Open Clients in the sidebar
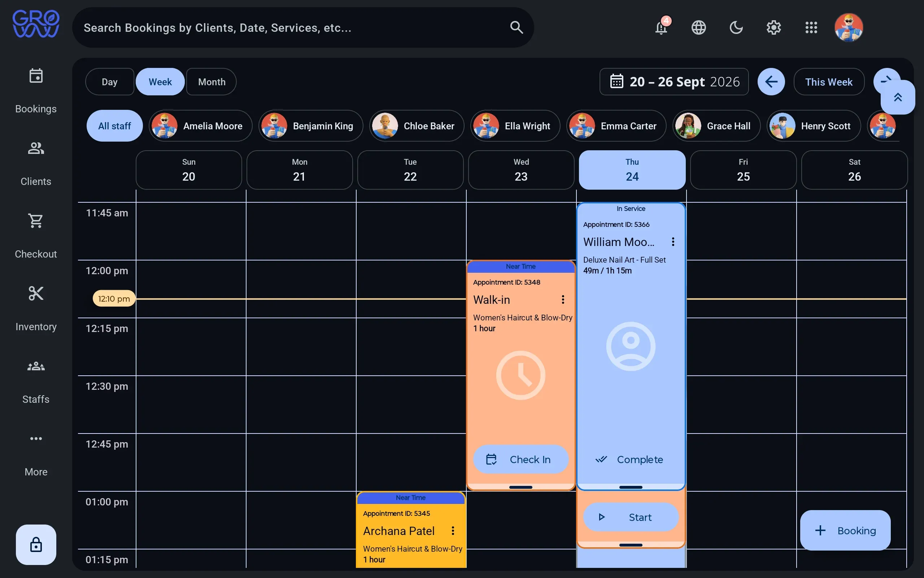The height and width of the screenshot is (578, 924). pyautogui.click(x=36, y=164)
